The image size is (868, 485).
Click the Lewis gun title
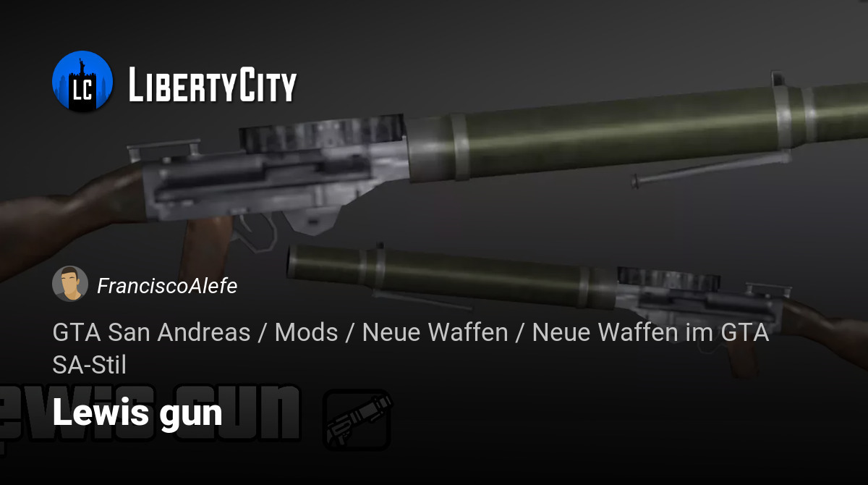click(137, 414)
